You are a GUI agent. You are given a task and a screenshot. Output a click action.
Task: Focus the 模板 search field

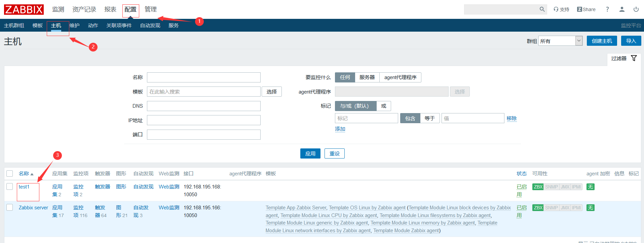coord(204,92)
